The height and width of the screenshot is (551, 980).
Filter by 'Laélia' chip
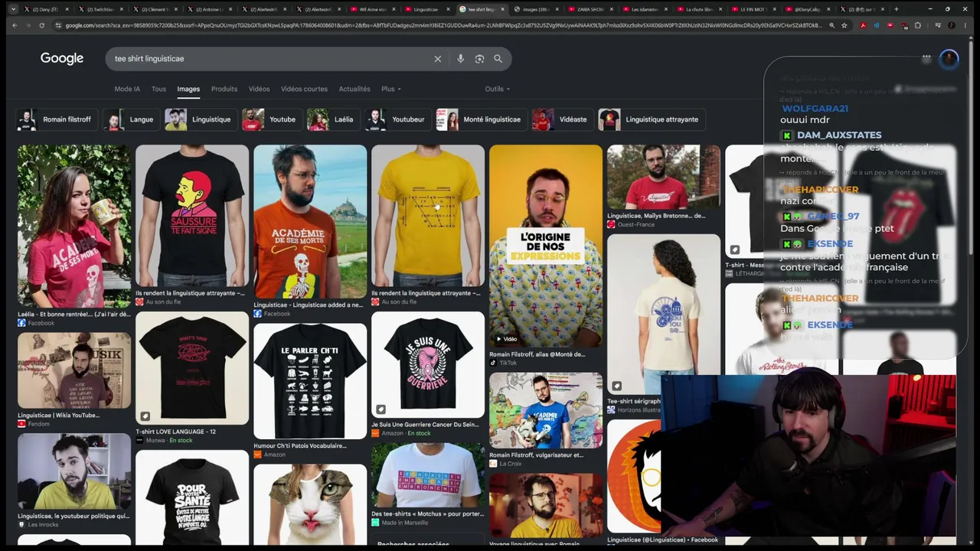pos(332,119)
